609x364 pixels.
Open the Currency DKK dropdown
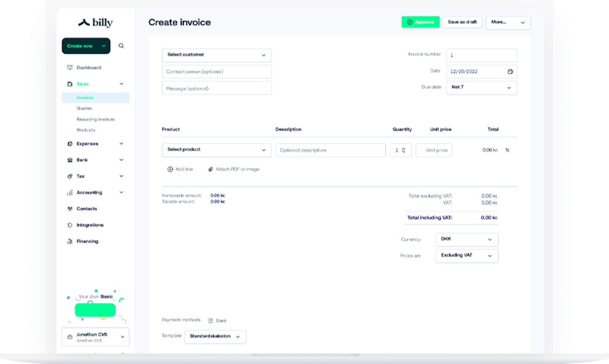click(x=467, y=240)
